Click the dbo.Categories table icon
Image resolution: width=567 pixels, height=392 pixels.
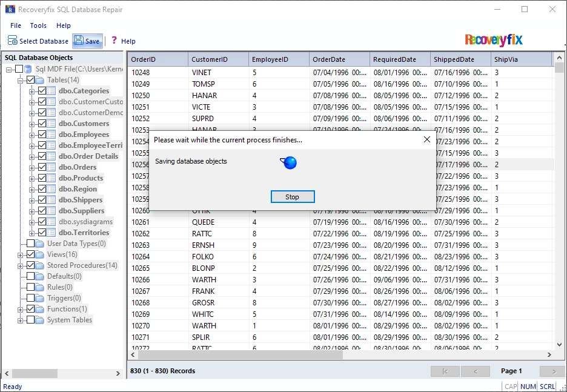51,91
